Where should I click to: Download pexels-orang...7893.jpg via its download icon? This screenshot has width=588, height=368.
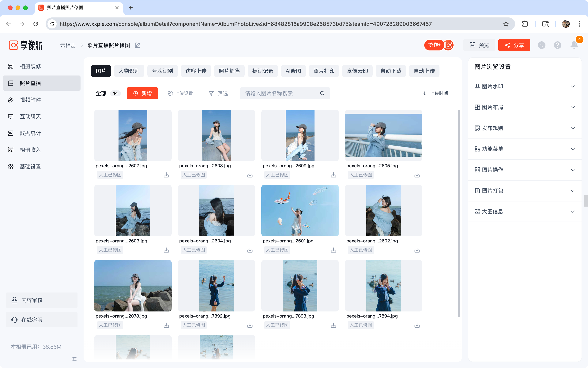point(333,325)
